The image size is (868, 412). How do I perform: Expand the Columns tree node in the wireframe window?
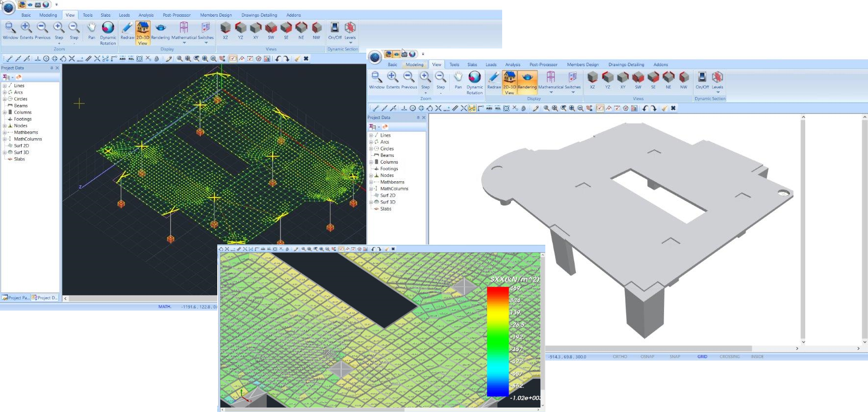pos(4,112)
